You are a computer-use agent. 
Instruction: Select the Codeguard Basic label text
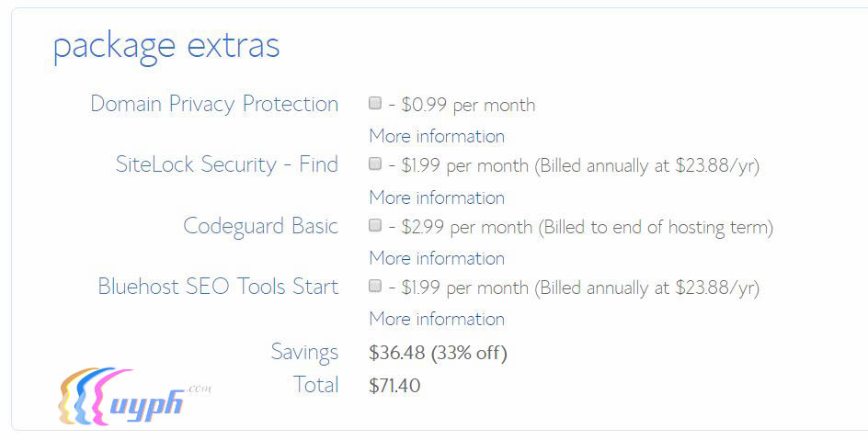click(261, 226)
